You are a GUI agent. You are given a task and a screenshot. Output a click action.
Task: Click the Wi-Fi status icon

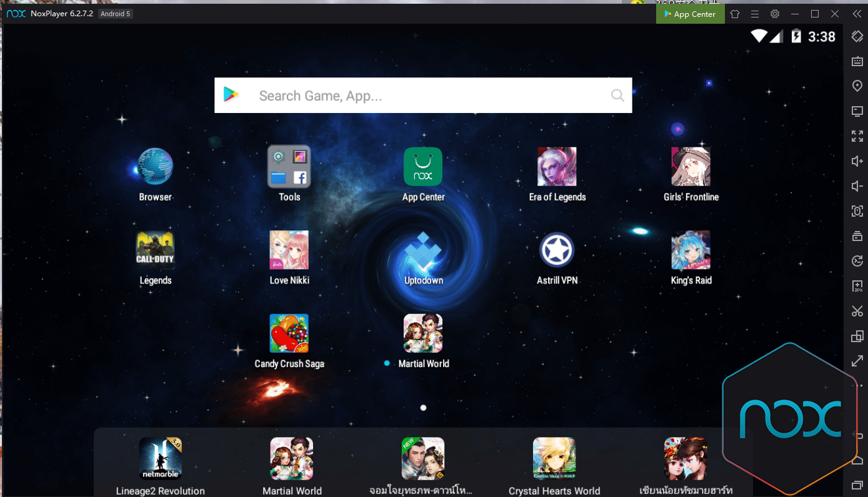pyautogui.click(x=759, y=36)
